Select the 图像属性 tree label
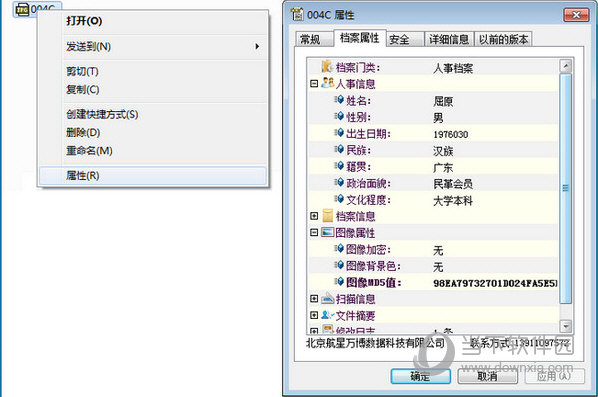 pos(355,233)
